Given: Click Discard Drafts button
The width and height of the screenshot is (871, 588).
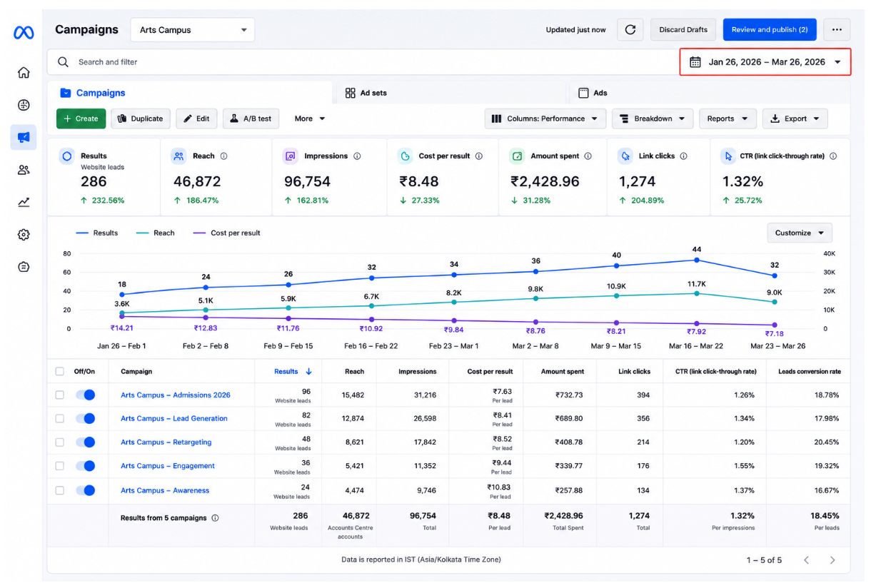Looking at the screenshot, I should coord(683,30).
